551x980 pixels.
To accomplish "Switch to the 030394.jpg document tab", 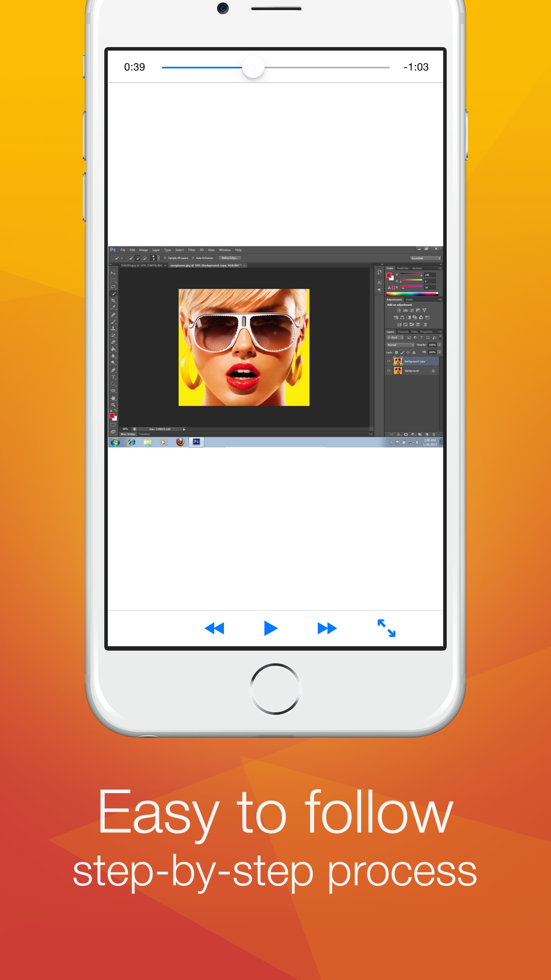I will [x=142, y=265].
